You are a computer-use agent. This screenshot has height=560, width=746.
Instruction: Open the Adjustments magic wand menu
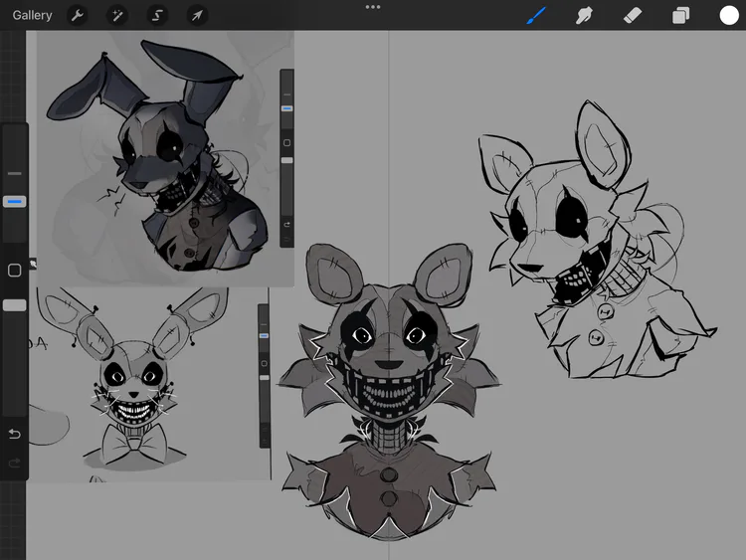(117, 15)
